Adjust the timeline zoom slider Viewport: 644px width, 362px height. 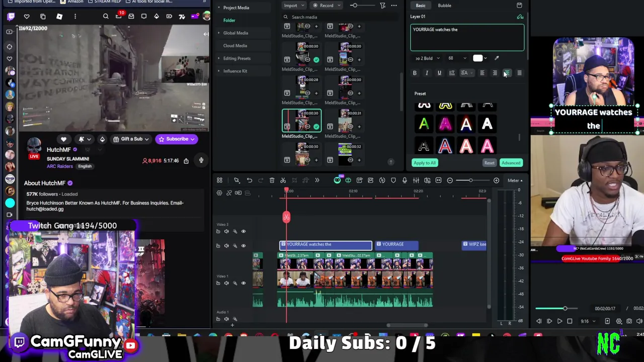click(x=470, y=180)
